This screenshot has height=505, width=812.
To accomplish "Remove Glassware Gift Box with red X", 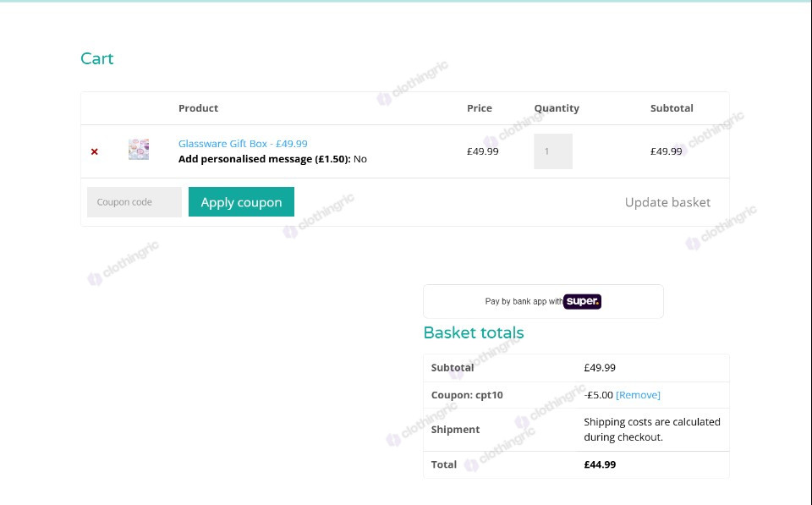I will click(x=94, y=151).
